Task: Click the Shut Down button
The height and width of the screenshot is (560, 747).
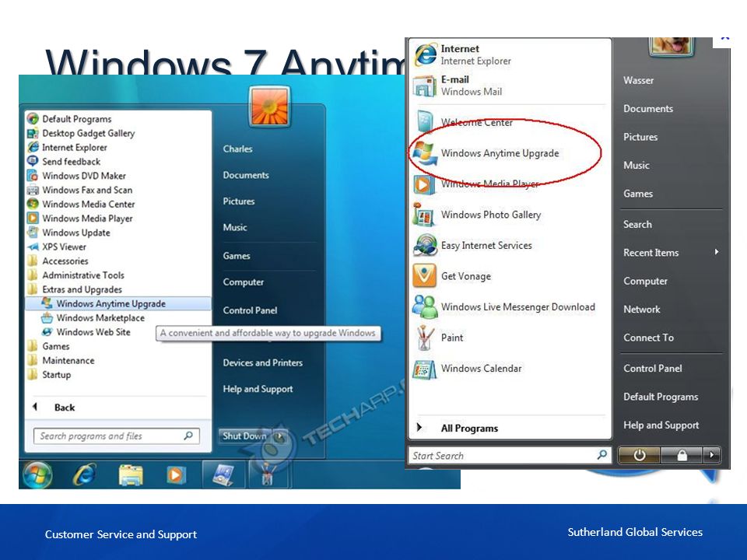Action: 245,436
